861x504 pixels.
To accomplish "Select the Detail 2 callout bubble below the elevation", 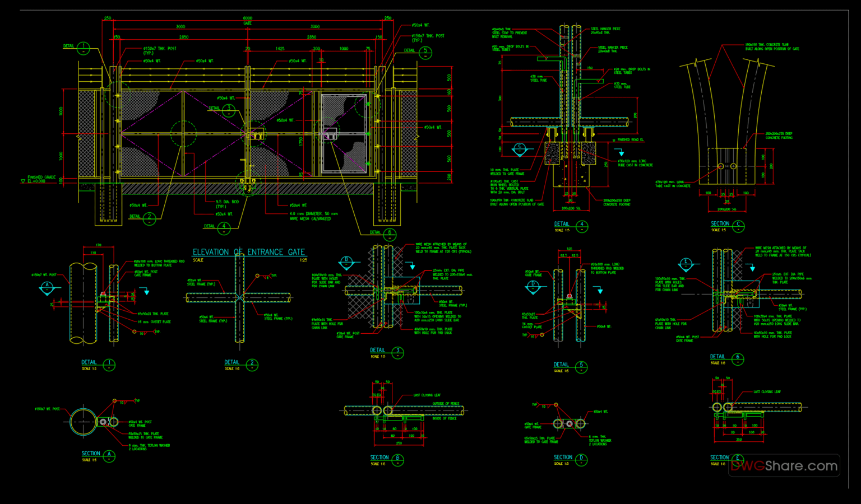I will (x=149, y=218).
